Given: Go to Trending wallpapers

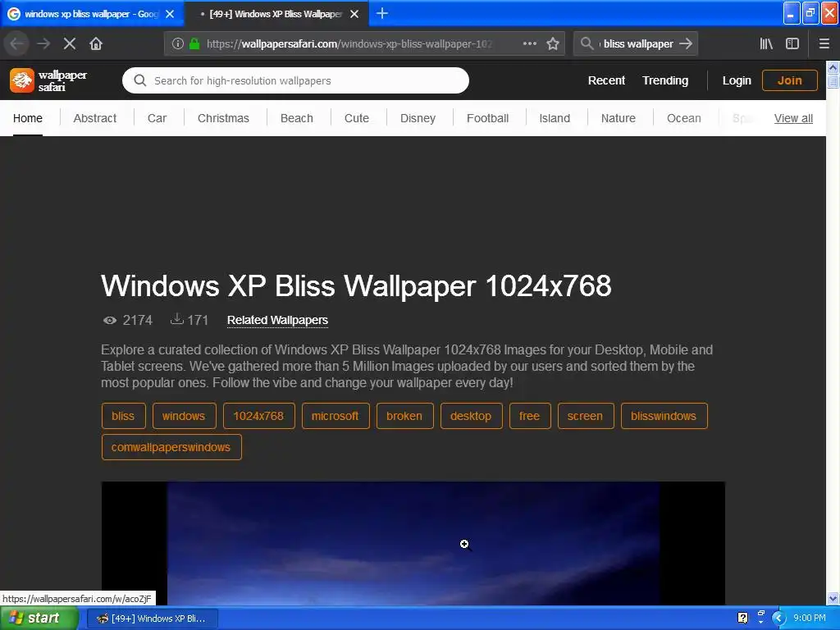Looking at the screenshot, I should pyautogui.click(x=665, y=80).
